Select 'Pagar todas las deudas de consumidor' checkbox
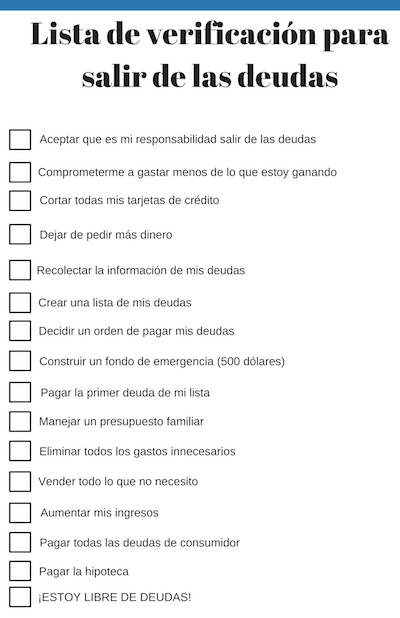Image resolution: width=400 pixels, height=618 pixels. click(x=20, y=542)
